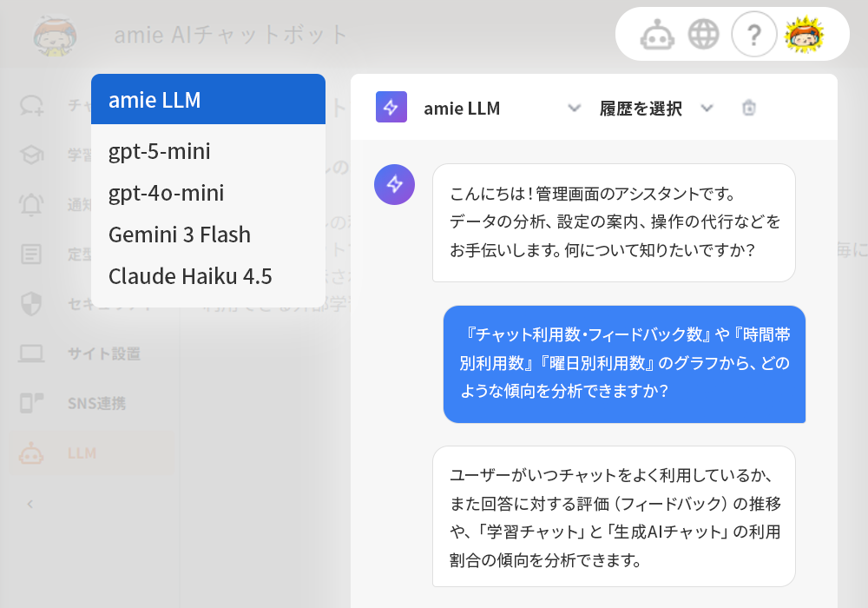Select Gemini 3 Flash model
This screenshot has width=868, height=608.
[x=208, y=235]
